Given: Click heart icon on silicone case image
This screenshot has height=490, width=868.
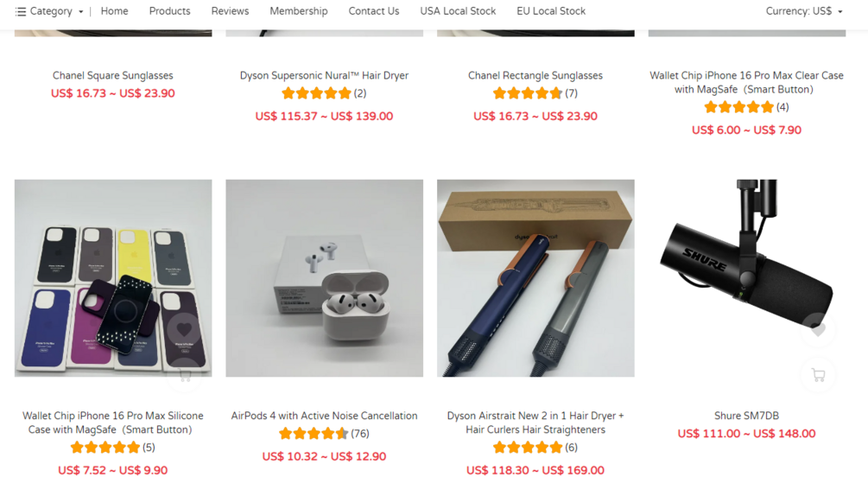Looking at the screenshot, I should coord(184,329).
